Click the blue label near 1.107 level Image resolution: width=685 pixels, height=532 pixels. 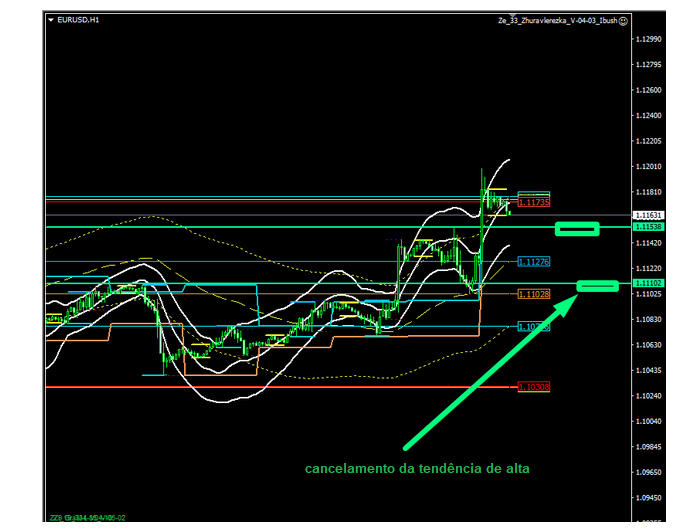533,327
